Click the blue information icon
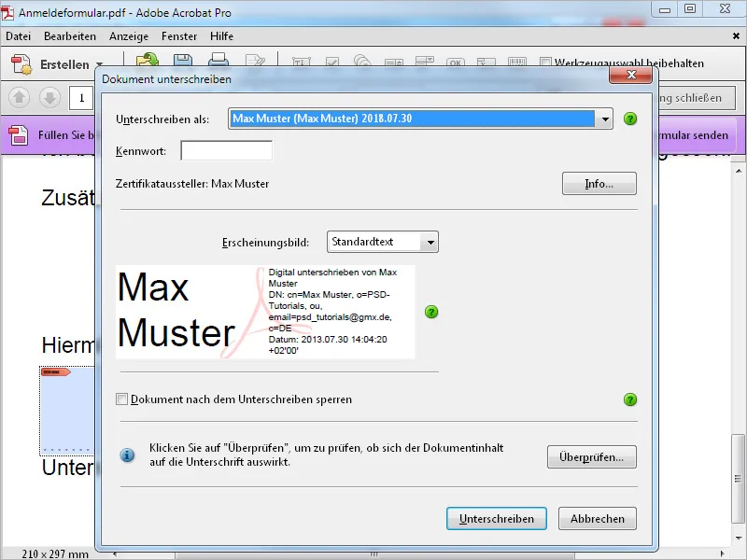Screen dimensions: 747x560 [127, 455]
